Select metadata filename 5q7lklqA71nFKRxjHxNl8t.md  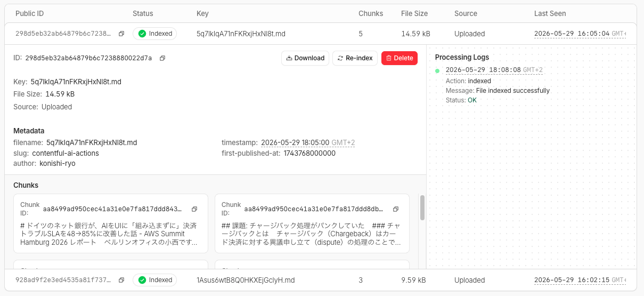point(92,143)
